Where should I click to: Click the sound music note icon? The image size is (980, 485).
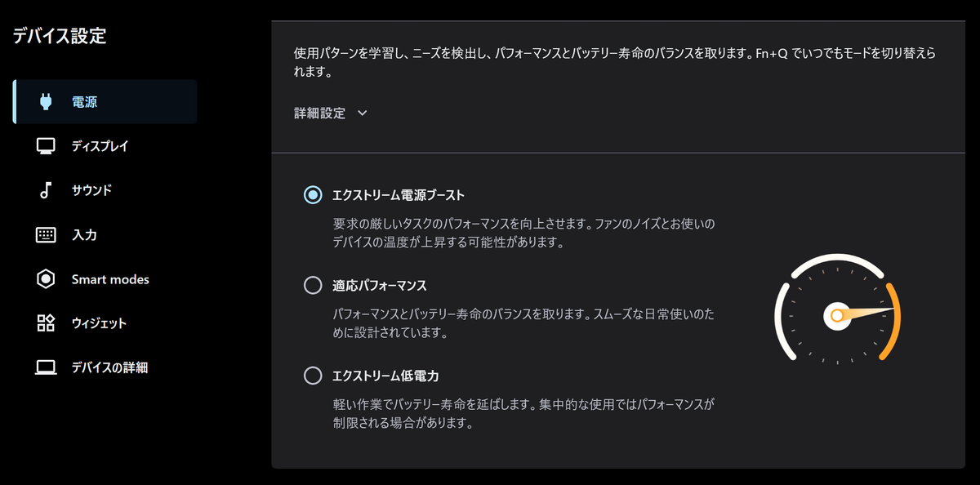click(46, 190)
